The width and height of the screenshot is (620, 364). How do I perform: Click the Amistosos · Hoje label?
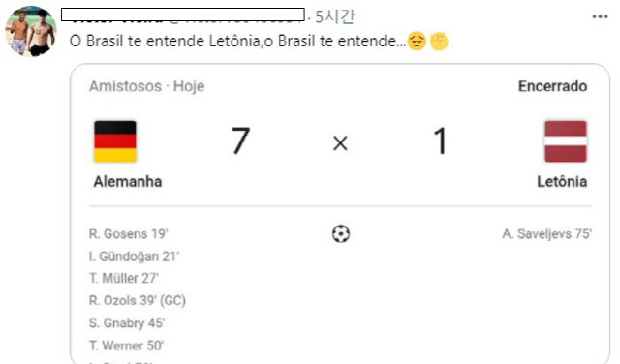tap(146, 86)
